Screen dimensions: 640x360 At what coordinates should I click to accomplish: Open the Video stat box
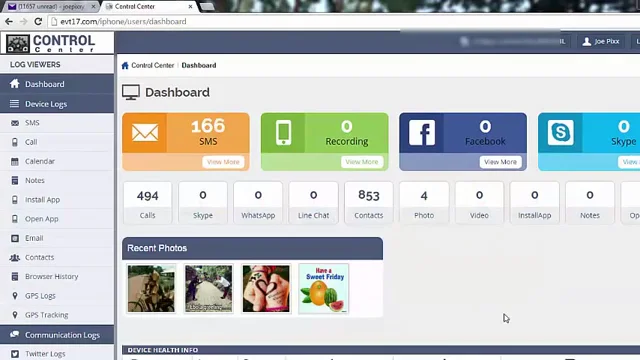479,203
